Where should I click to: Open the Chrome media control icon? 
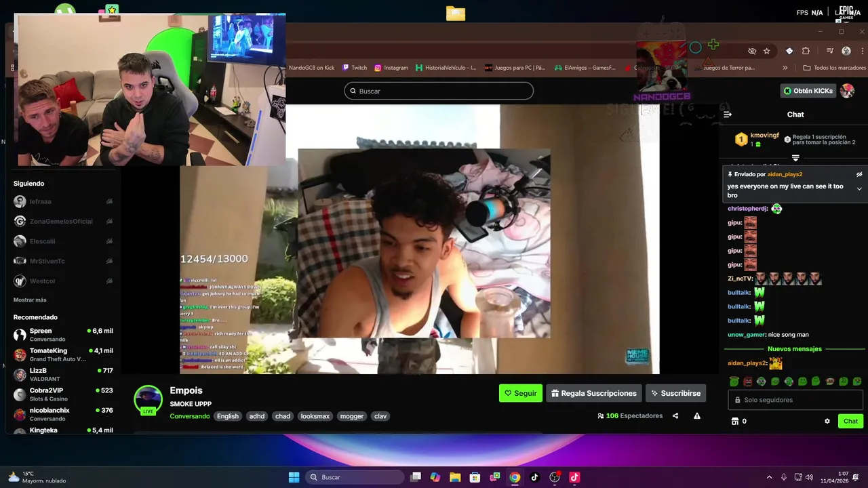point(829,51)
